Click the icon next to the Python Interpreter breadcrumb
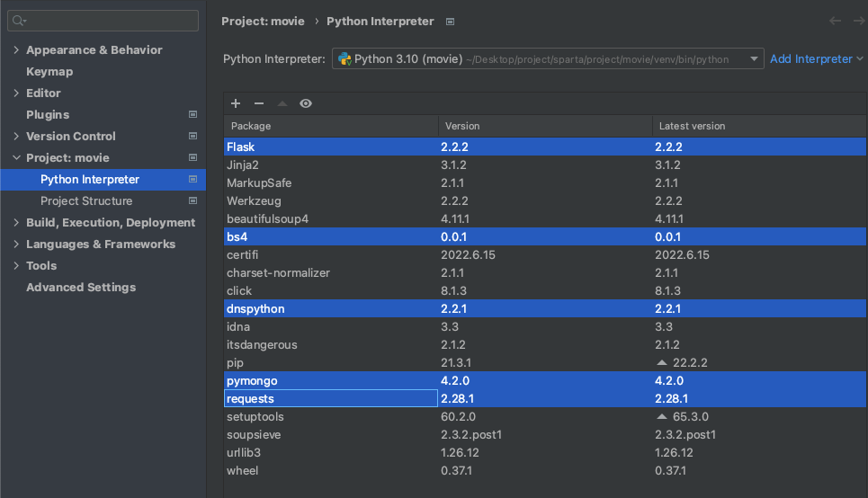The width and height of the screenshot is (868, 498). coord(450,22)
